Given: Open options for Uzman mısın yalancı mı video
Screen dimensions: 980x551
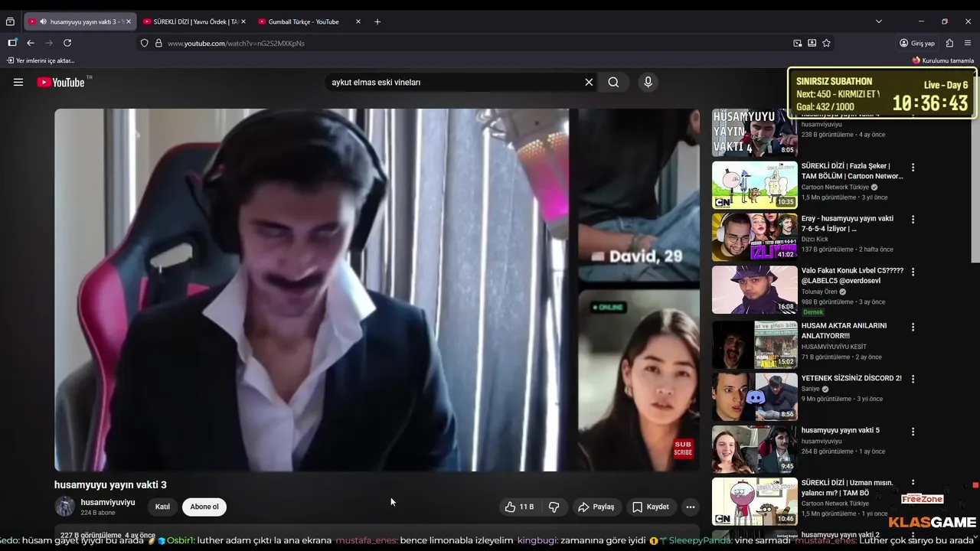Looking at the screenshot, I should [x=913, y=484].
